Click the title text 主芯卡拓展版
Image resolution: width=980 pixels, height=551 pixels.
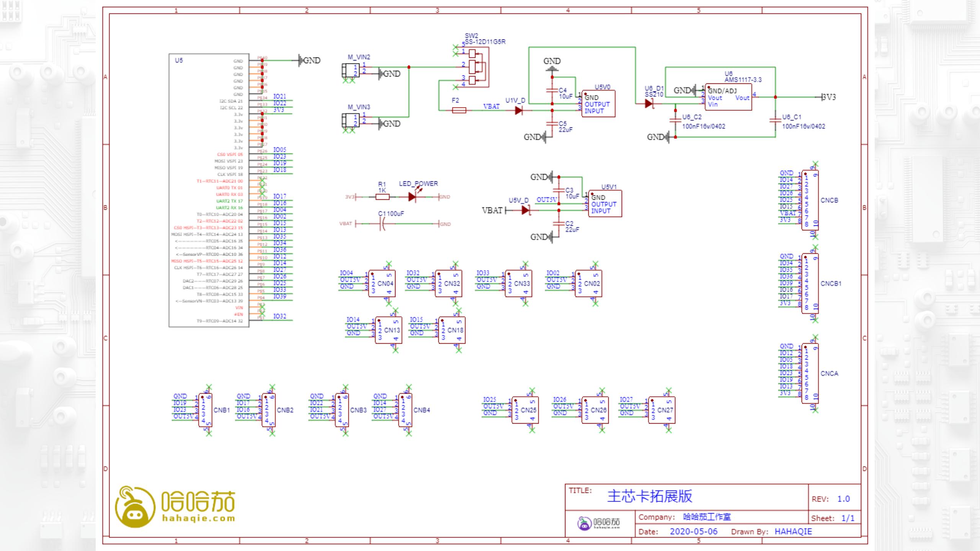pos(650,496)
